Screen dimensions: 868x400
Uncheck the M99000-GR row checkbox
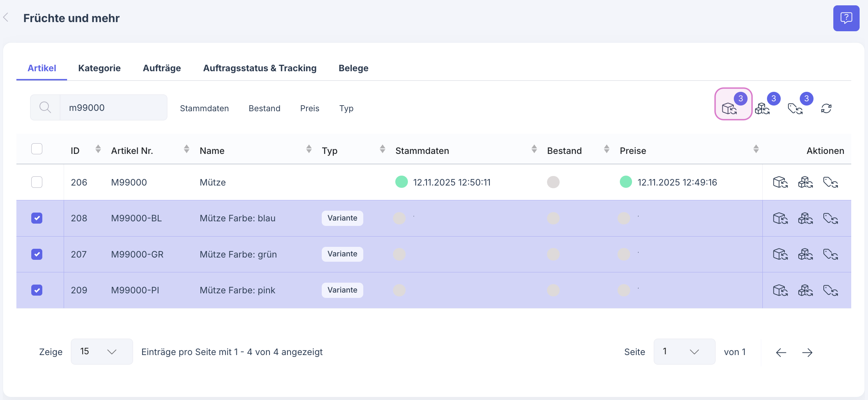coord(37,254)
